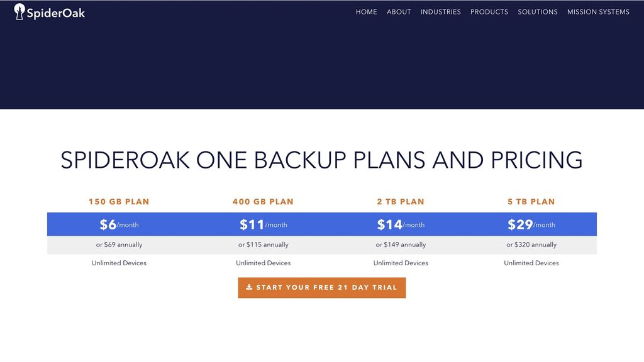Click the $6/month price cell

[x=118, y=224]
